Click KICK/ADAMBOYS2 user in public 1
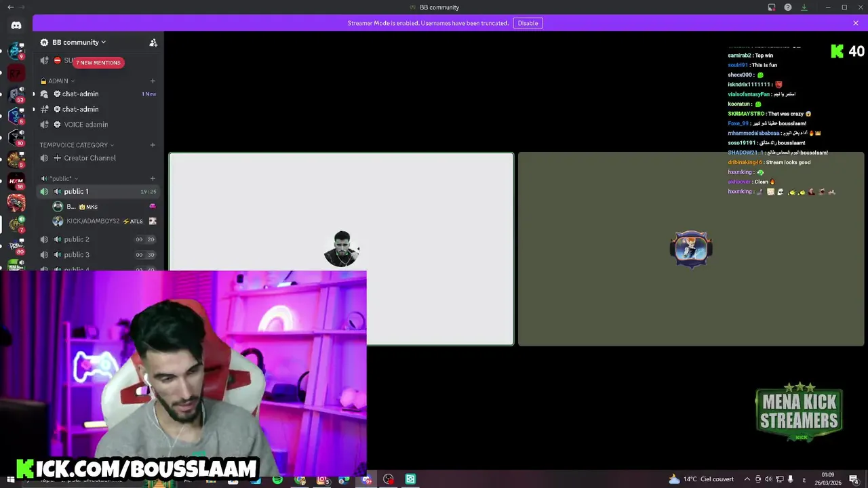The height and width of the screenshot is (488, 868). coord(105,221)
